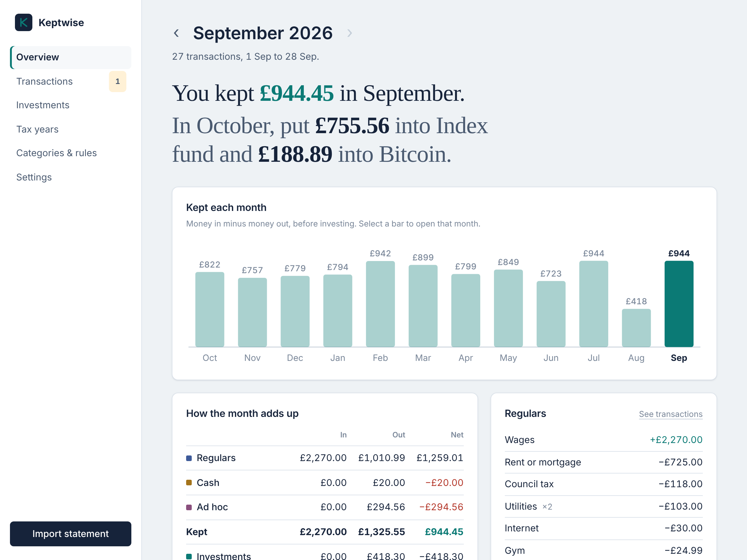Click the £188.89 Bitcoin amount
The height and width of the screenshot is (560, 747).
pos(295,155)
